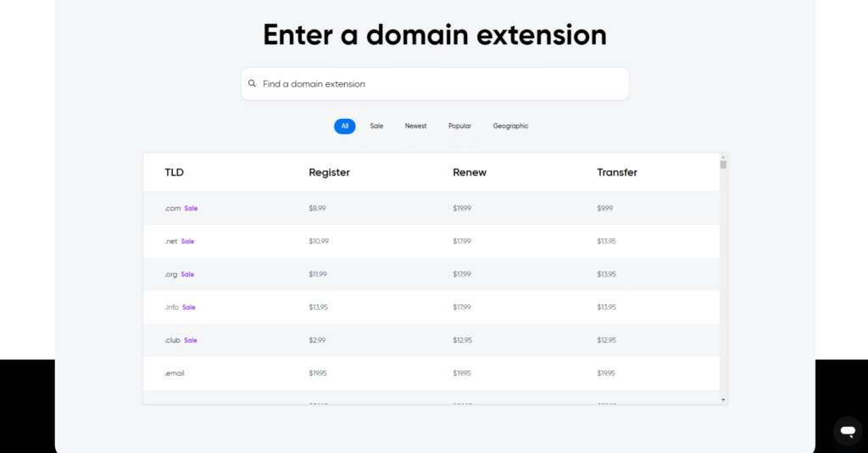Show the Newest domain extensions

click(415, 126)
